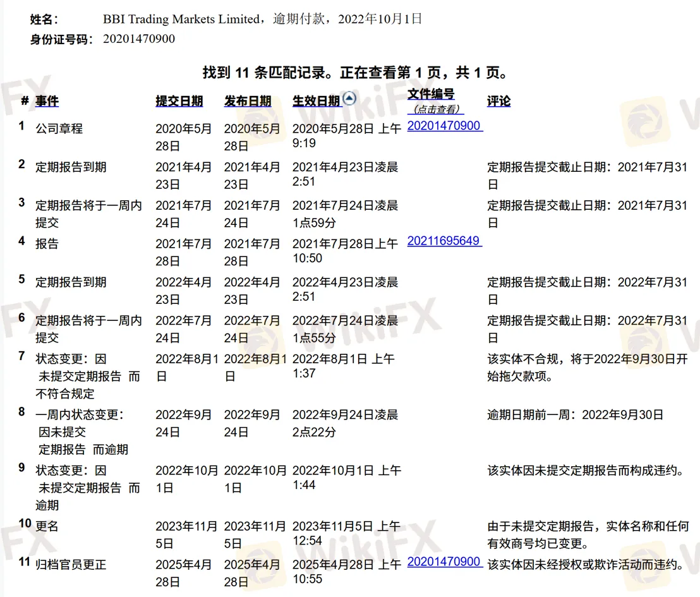
Task: Select row 8 一周内状态变更 event
Action: [81, 432]
